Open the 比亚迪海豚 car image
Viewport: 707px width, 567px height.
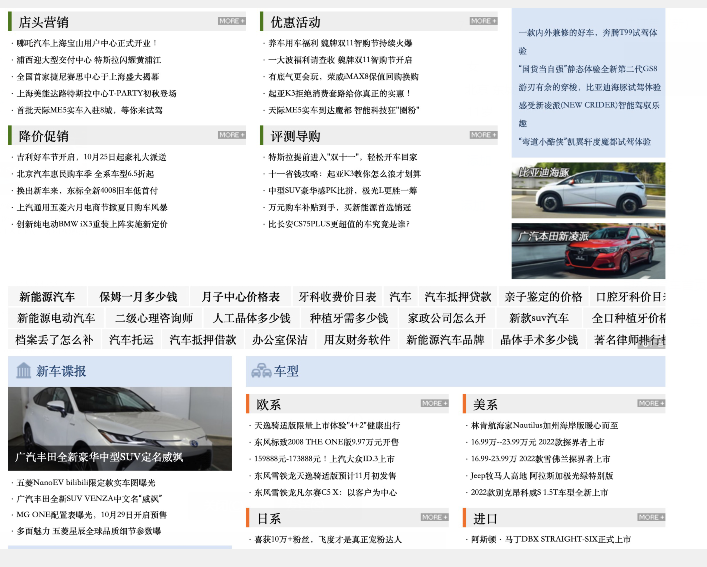(588, 190)
